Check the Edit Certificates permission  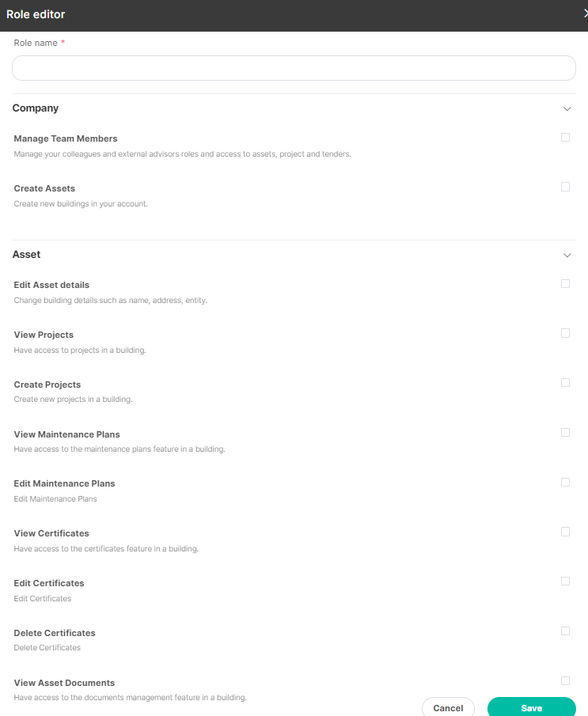coord(565,582)
